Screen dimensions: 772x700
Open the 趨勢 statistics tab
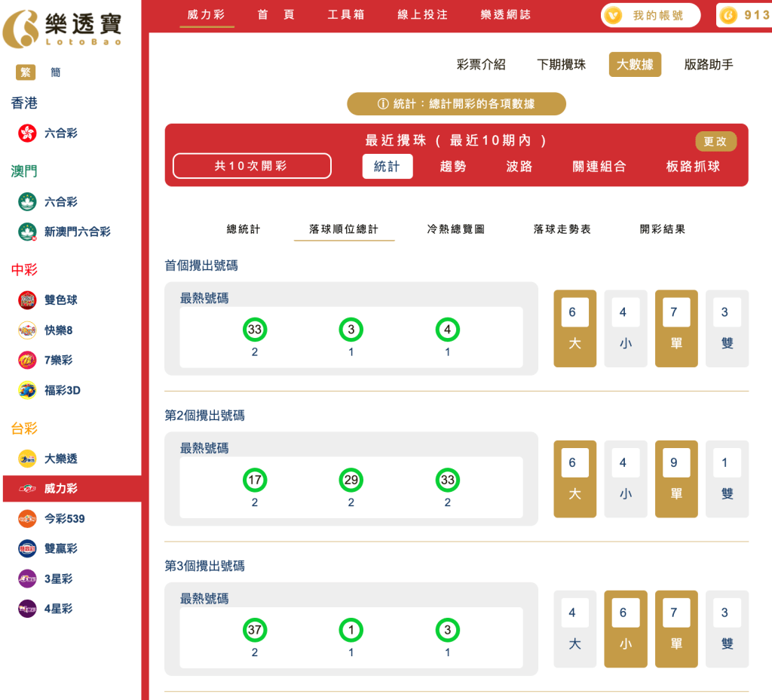pyautogui.click(x=454, y=167)
